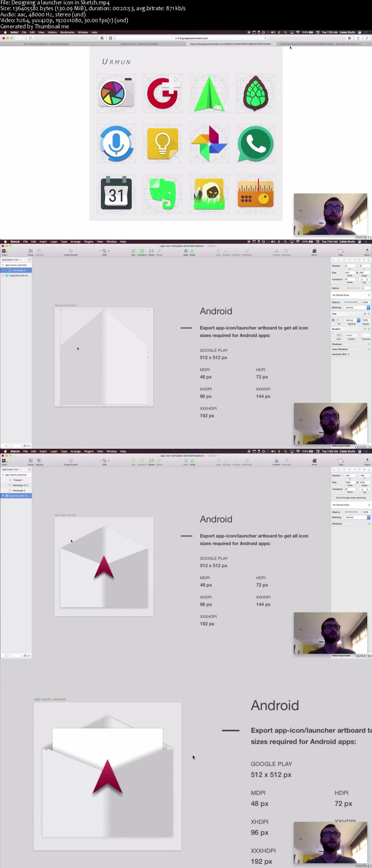Open the Plugins menu in the 7:54 AM Sketch frame
372x868 pixels.
click(x=89, y=242)
